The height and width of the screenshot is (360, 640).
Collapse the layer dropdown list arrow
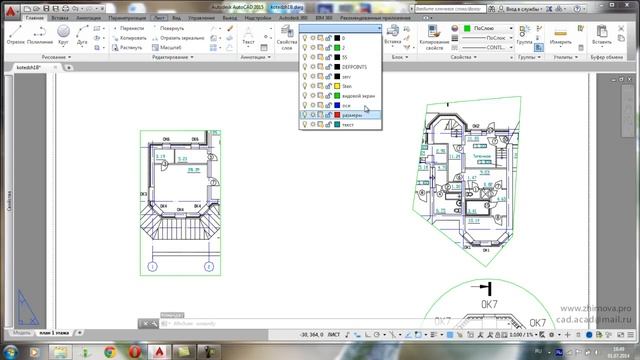(x=379, y=28)
